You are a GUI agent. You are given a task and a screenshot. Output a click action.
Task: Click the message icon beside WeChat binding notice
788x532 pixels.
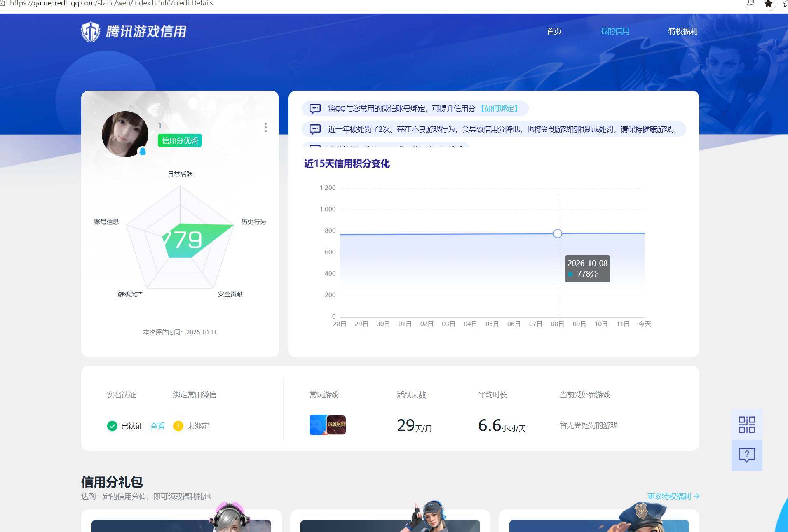tap(315, 109)
